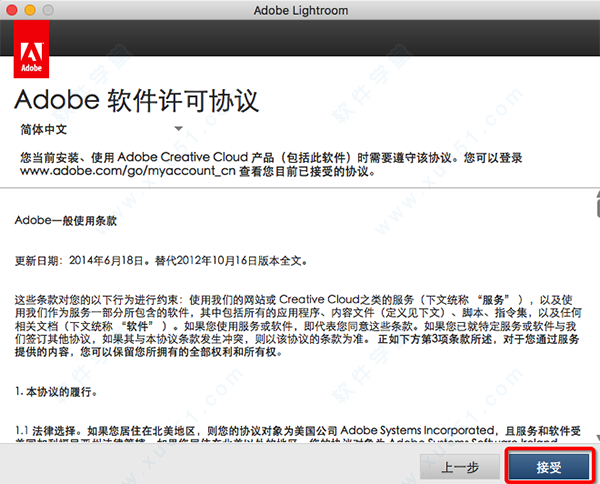This screenshot has height=484, width=600.
Task: Click the www.adobe.com/go/myaccount_cn address text
Action: [x=128, y=171]
